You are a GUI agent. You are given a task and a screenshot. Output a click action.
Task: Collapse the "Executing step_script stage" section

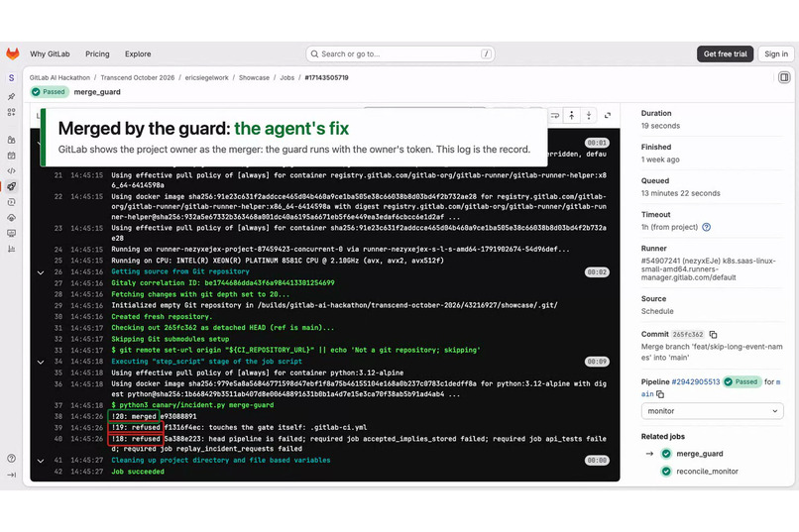(41, 362)
